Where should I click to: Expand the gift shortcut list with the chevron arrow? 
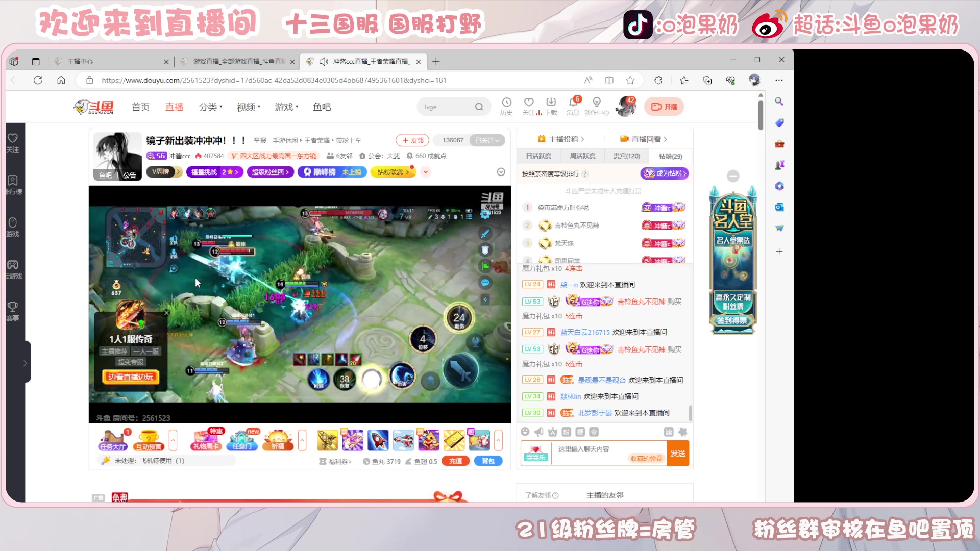coord(499,440)
